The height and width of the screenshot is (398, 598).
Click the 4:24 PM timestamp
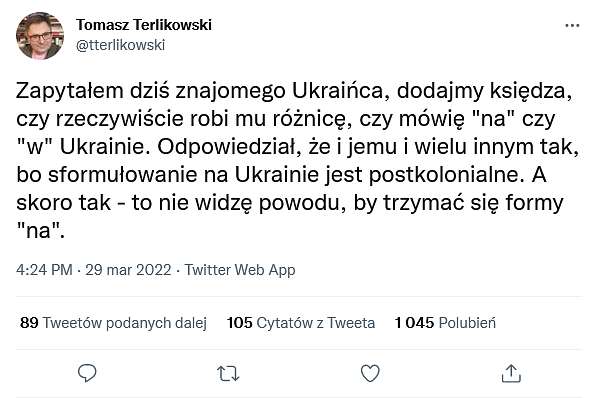click(44, 270)
